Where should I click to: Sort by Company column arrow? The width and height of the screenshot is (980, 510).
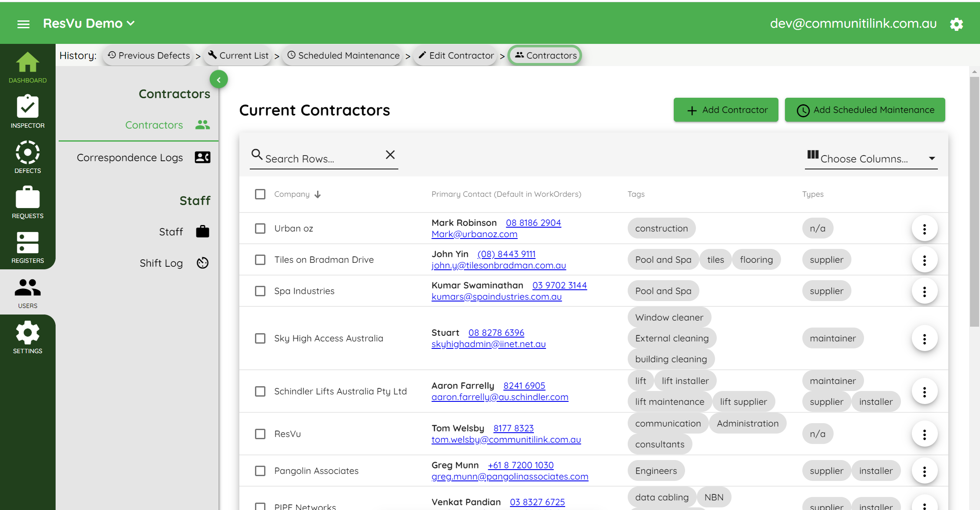coord(318,194)
